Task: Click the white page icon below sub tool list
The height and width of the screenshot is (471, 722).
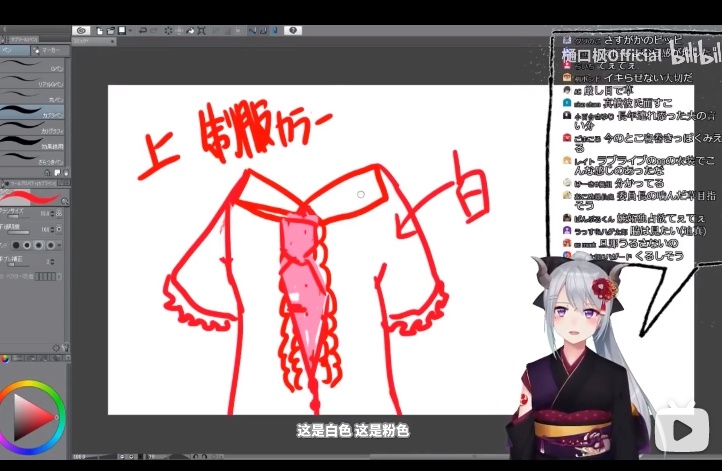Action: pos(58,173)
